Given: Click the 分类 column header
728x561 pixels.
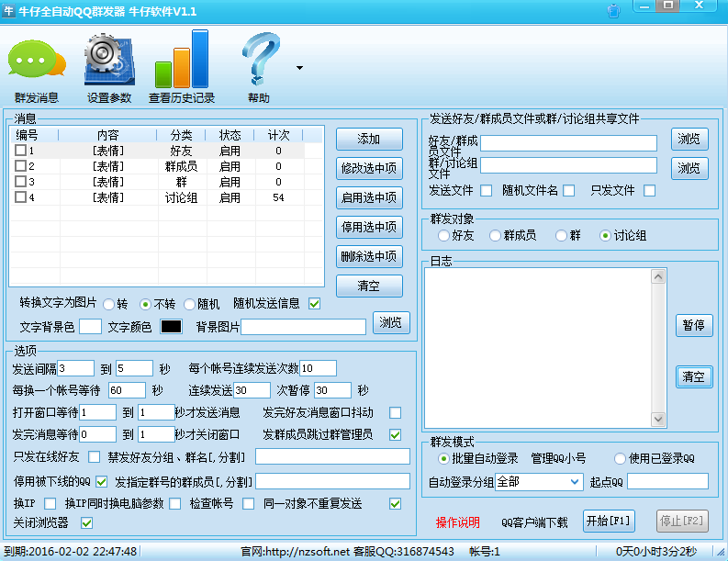Looking at the screenshot, I should pyautogui.click(x=182, y=135).
